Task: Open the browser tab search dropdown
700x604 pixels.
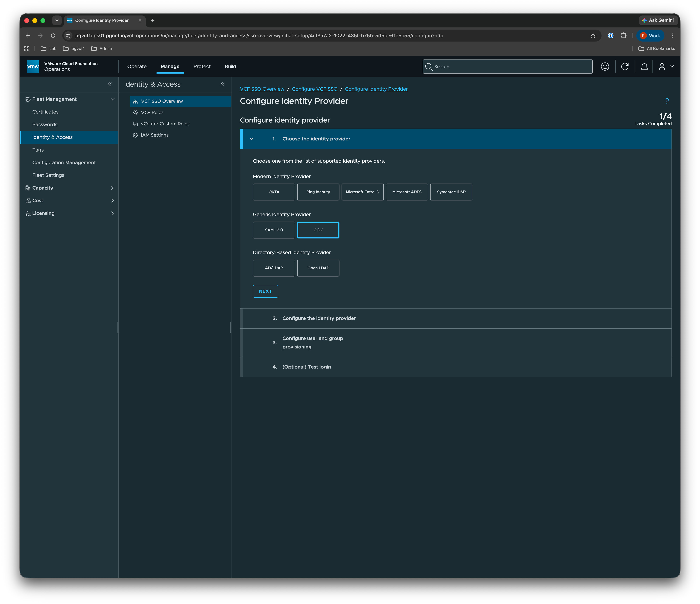Action: pyautogui.click(x=57, y=20)
